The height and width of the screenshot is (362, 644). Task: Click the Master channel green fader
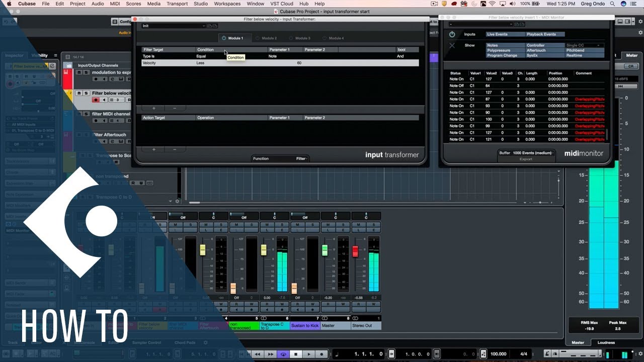pyautogui.click(x=325, y=250)
